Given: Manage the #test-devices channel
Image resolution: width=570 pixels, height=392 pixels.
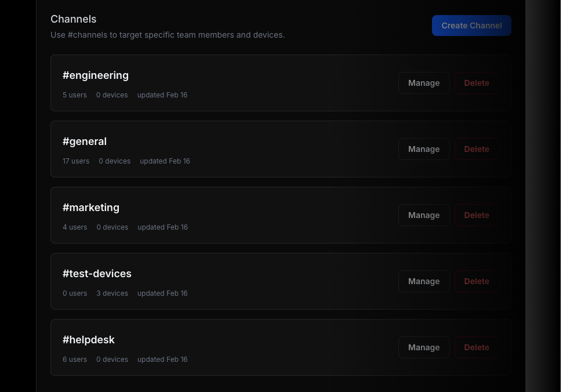Looking at the screenshot, I should (x=424, y=281).
